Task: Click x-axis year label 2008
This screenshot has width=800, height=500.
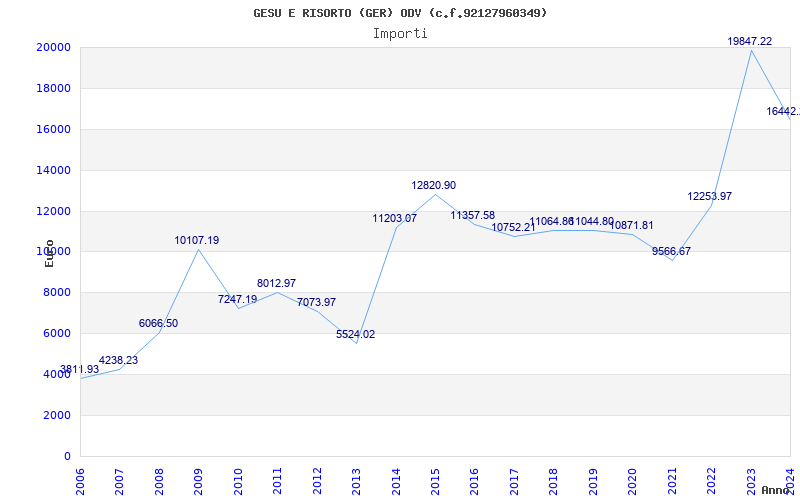Action: coord(159,481)
